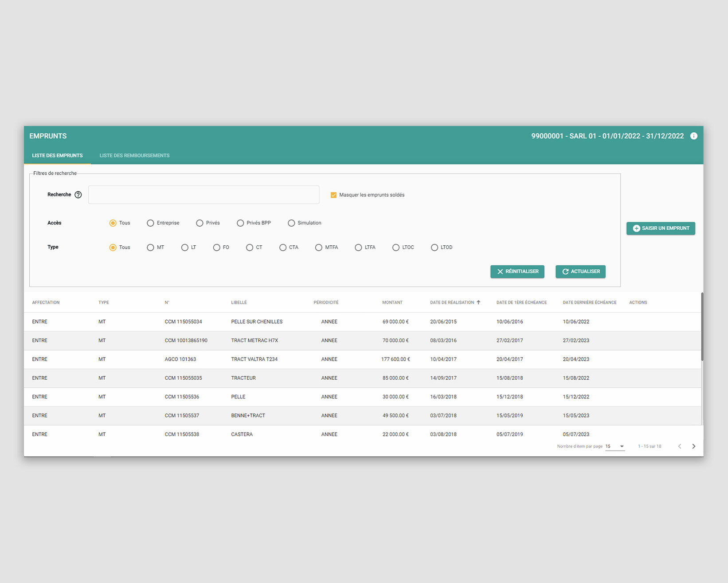Screen dimensions: 728x583
Task: Click the previous page chevron
Action: pos(680,446)
